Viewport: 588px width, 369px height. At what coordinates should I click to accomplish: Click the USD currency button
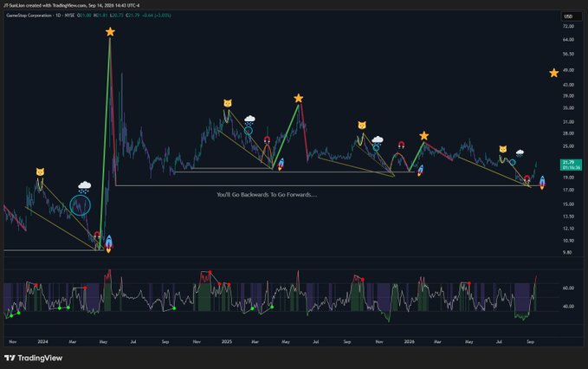point(568,16)
